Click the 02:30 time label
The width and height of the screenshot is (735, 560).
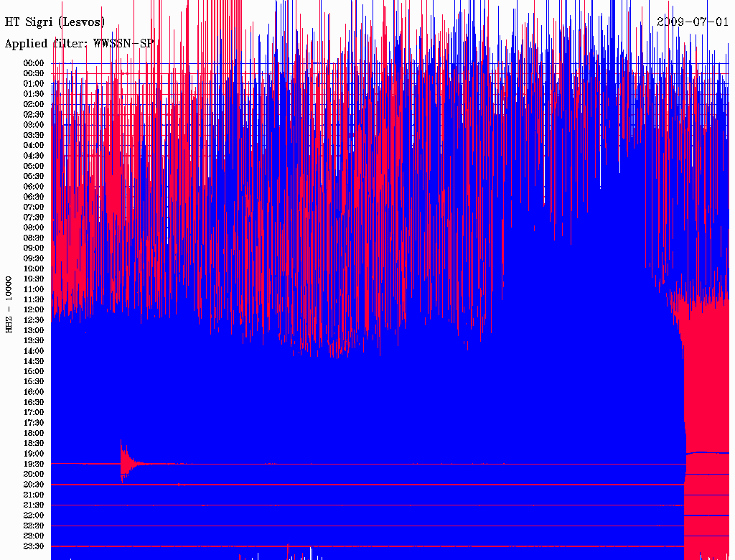[x=34, y=114]
